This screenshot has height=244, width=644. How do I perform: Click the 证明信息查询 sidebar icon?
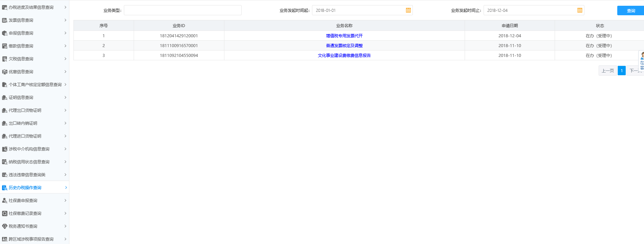[x=4, y=98]
